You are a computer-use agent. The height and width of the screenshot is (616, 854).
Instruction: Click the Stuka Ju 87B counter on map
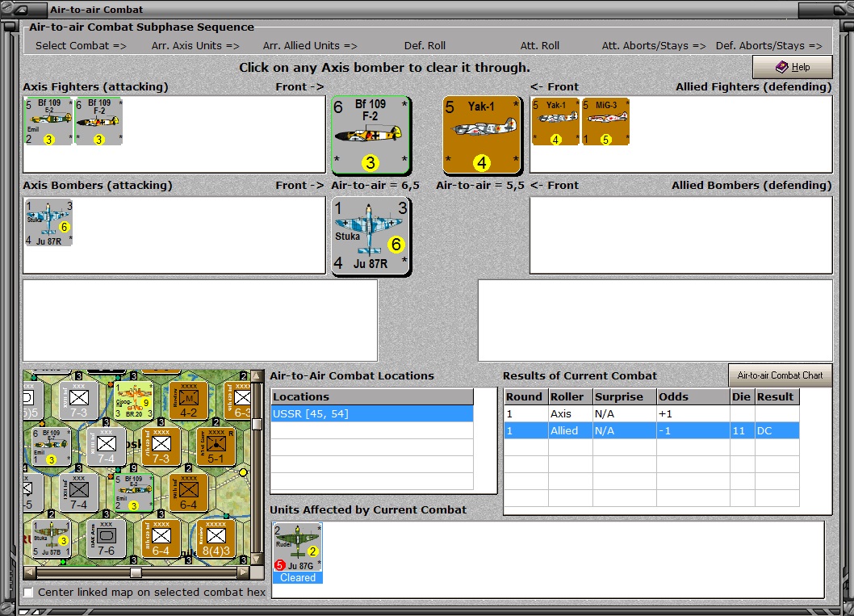pyautogui.click(x=51, y=538)
